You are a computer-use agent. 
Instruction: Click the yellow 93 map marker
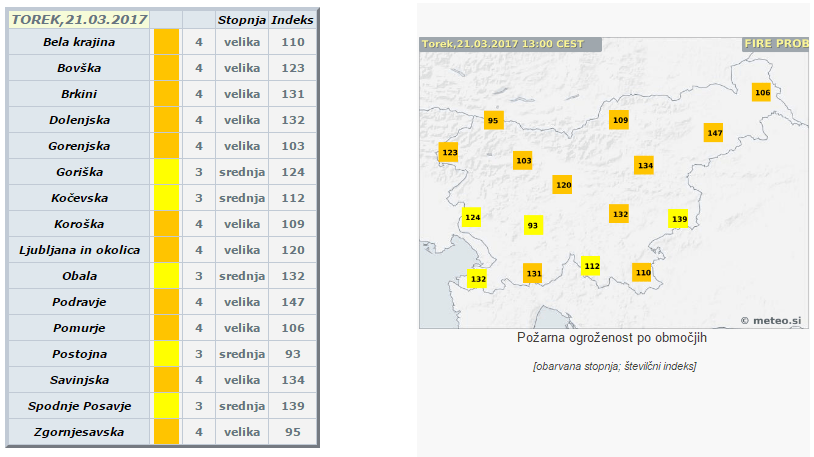tap(533, 226)
